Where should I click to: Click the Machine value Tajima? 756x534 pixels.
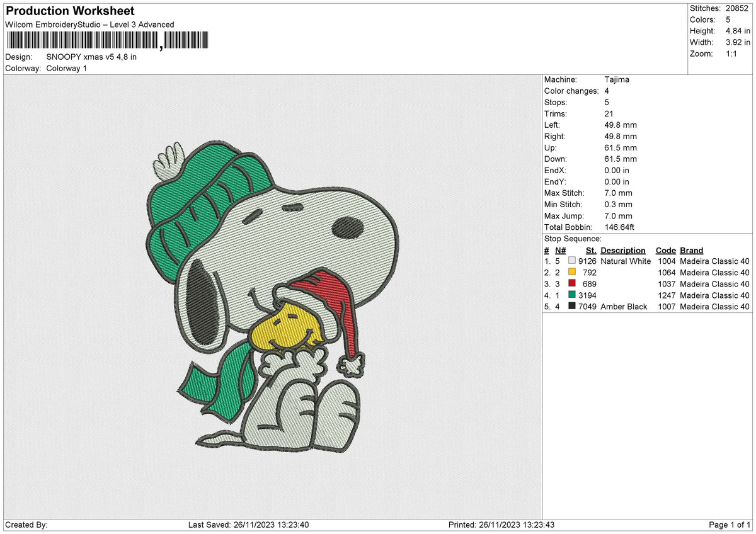(616, 79)
